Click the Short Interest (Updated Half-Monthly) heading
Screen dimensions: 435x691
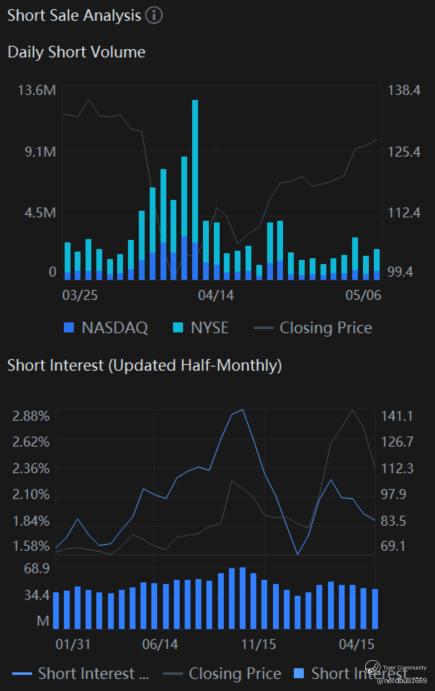tap(145, 365)
